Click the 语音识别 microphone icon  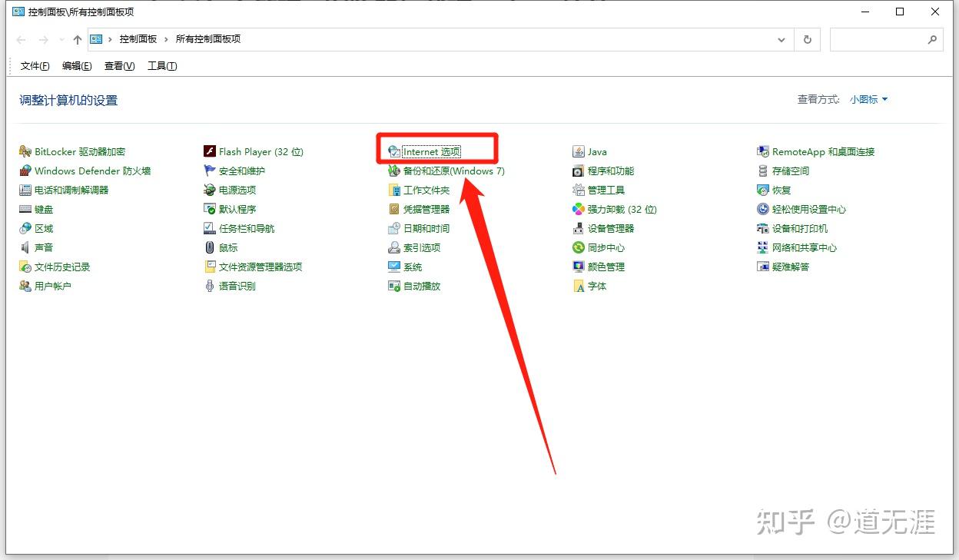pyautogui.click(x=210, y=287)
